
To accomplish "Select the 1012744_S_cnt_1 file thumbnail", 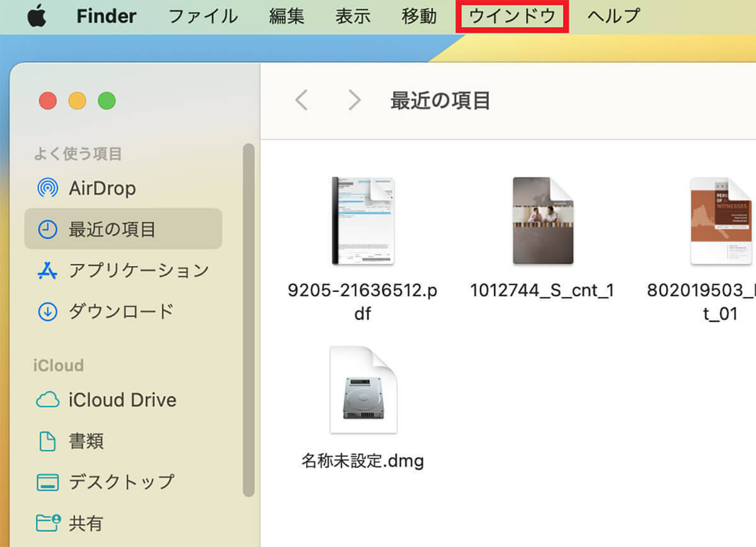I will pos(542,221).
